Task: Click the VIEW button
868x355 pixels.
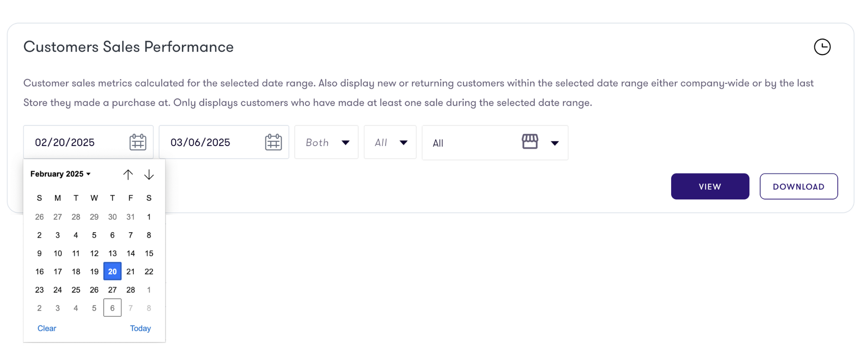Action: 710,186
